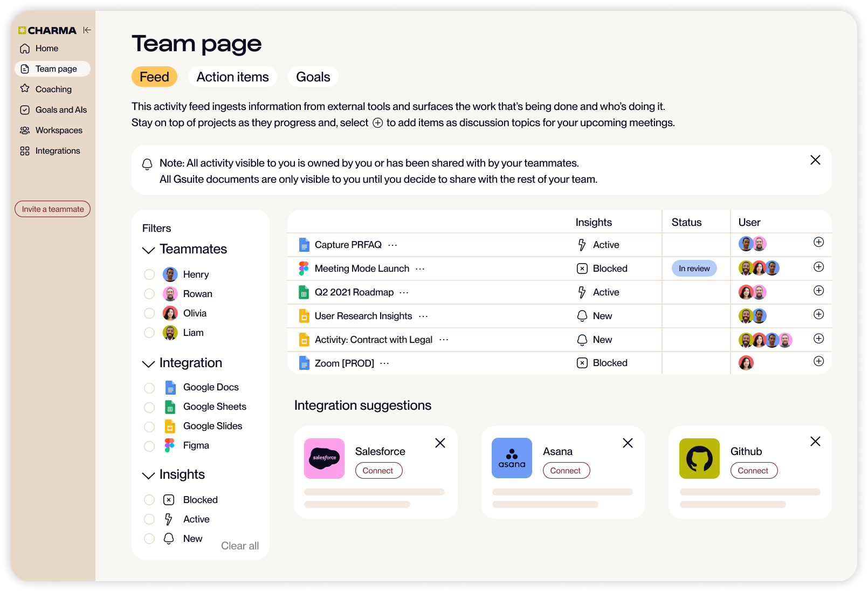868x592 pixels.
Task: Select the Henry teammate filter
Action: pyautogui.click(x=149, y=274)
